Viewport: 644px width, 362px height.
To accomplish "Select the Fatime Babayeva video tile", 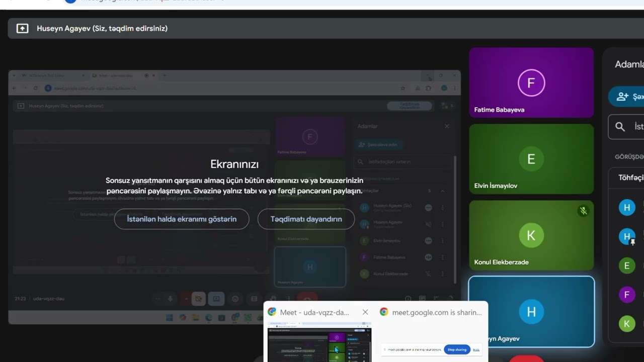I will [531, 83].
